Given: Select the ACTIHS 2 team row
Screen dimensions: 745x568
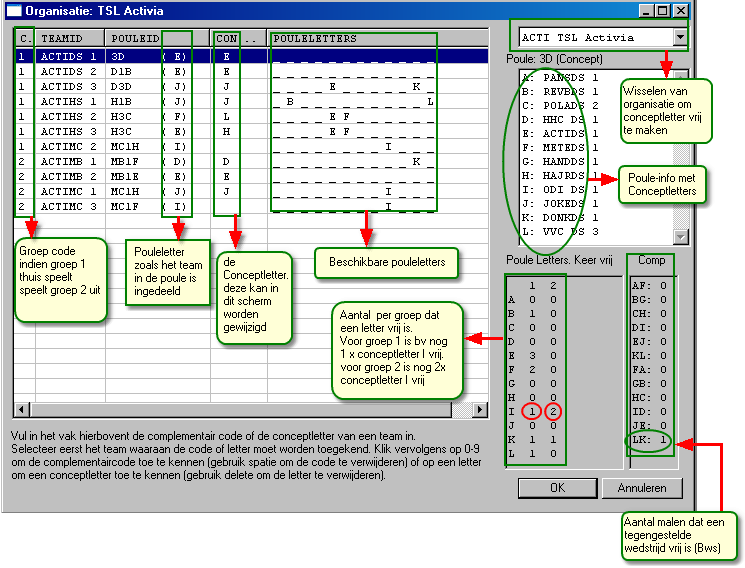Looking at the screenshot, I should point(251,116).
